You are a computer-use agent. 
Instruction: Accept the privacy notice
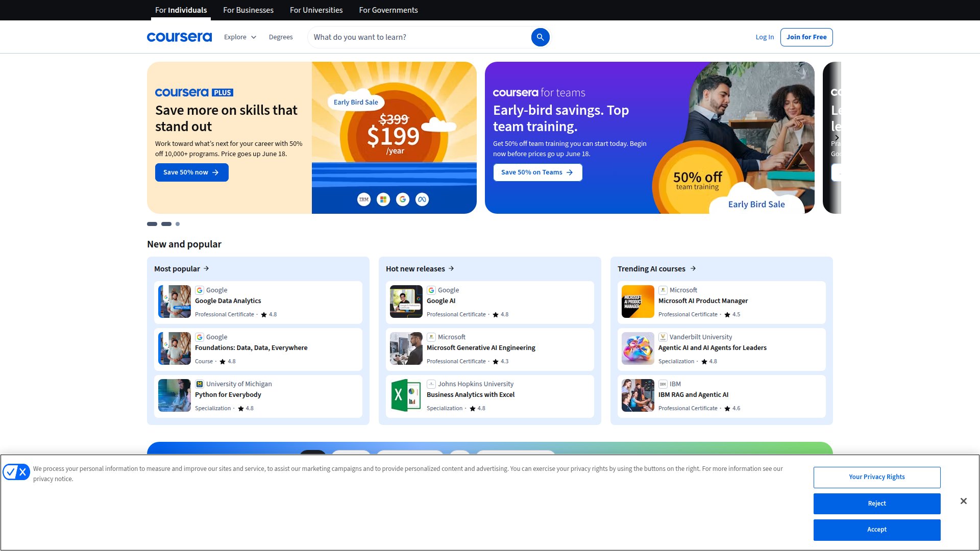pos(877,530)
